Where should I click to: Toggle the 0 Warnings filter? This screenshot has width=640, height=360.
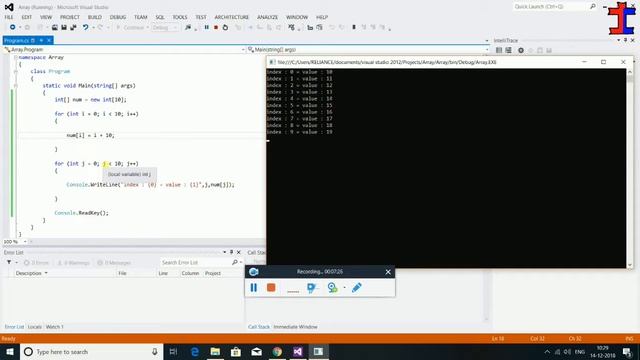(73, 263)
